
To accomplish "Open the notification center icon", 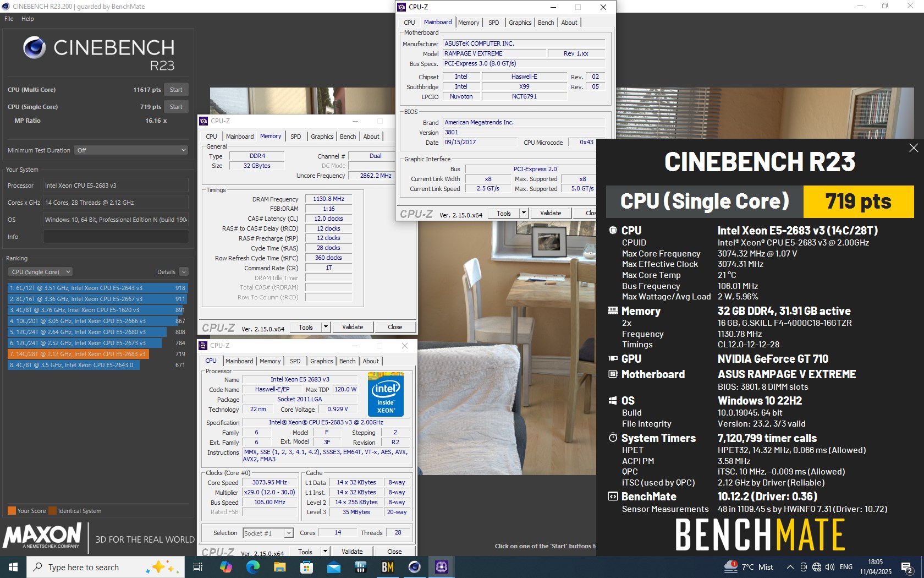I will (x=907, y=567).
